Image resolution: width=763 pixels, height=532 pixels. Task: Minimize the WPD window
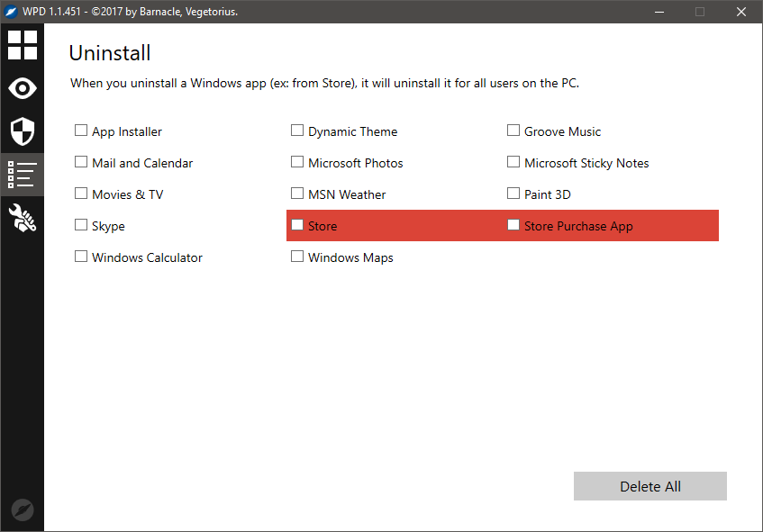pyautogui.click(x=659, y=12)
